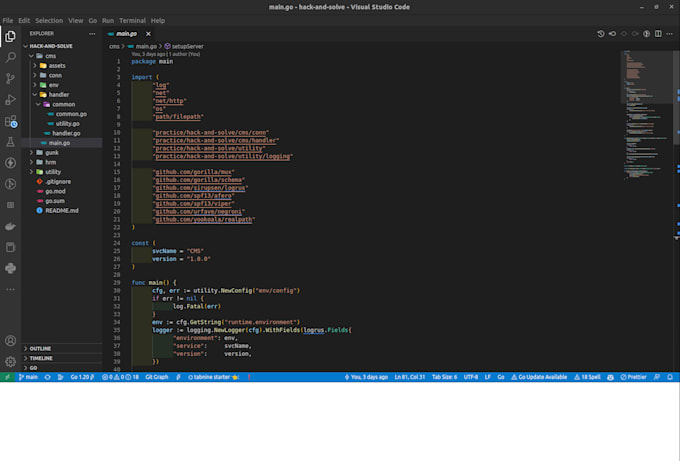Open the Python activity bar view
The image size is (680, 461).
point(10,268)
